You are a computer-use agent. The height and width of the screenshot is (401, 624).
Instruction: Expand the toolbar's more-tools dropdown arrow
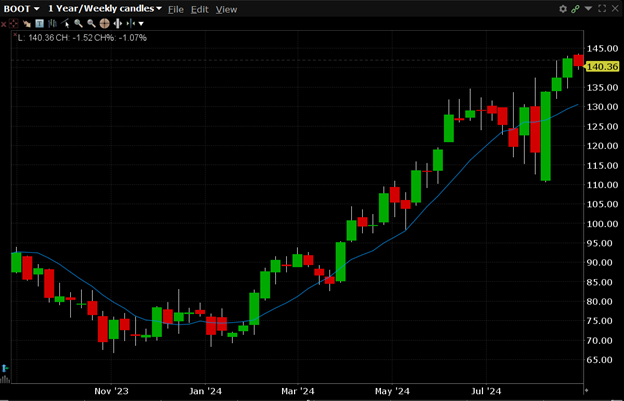pyautogui.click(x=141, y=24)
